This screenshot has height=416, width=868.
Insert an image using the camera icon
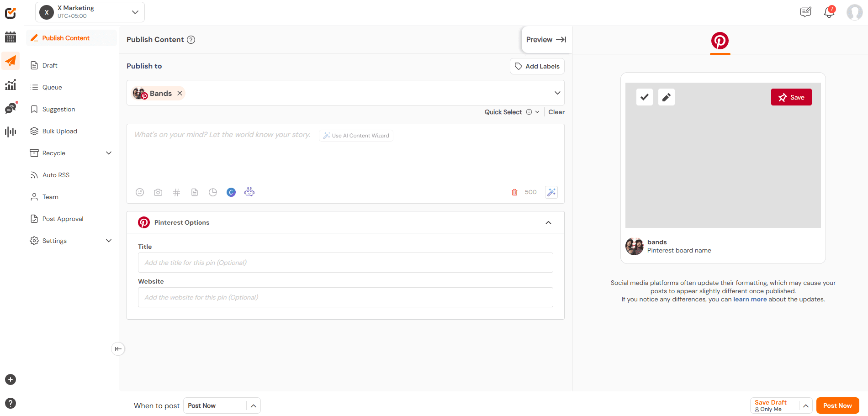click(x=158, y=192)
